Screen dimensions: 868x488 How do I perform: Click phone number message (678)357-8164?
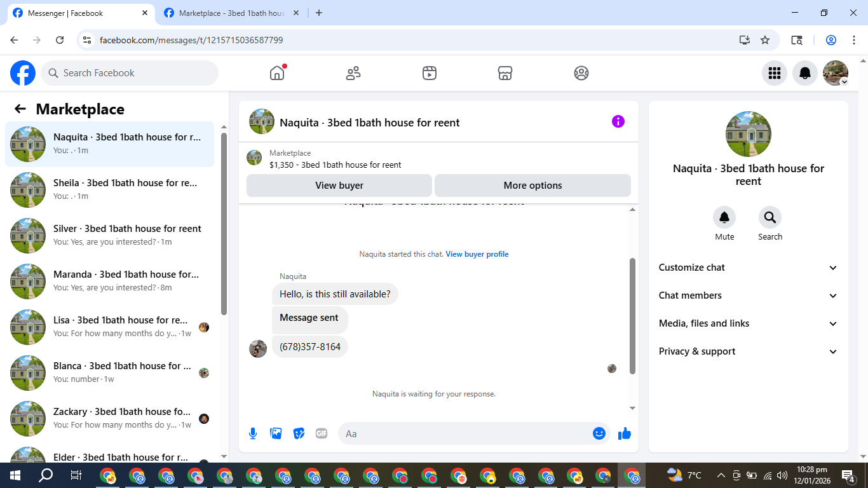[310, 347]
